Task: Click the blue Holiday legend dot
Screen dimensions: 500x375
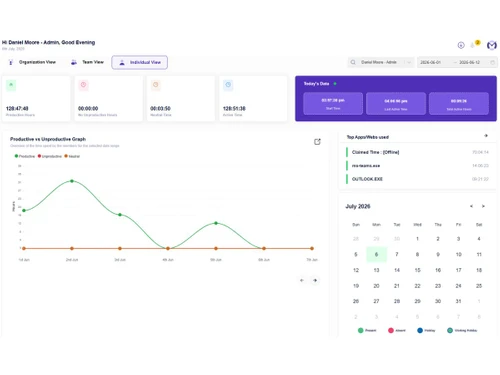Action: tap(420, 330)
